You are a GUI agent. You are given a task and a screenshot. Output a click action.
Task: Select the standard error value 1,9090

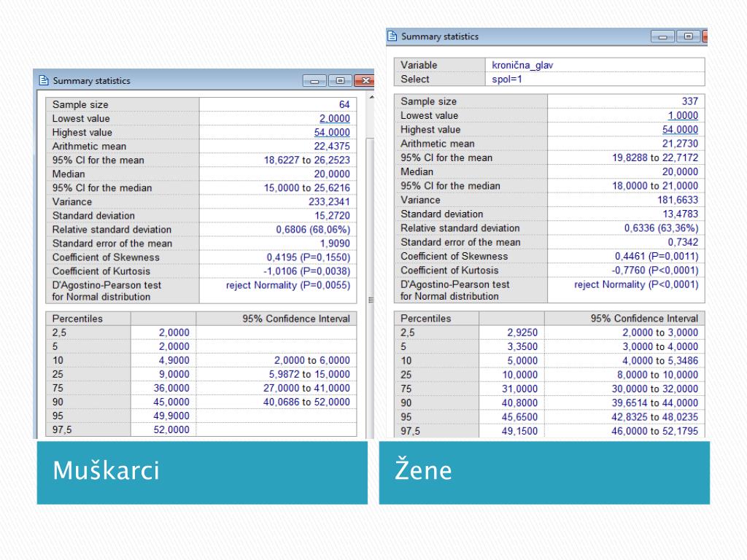tap(334, 244)
